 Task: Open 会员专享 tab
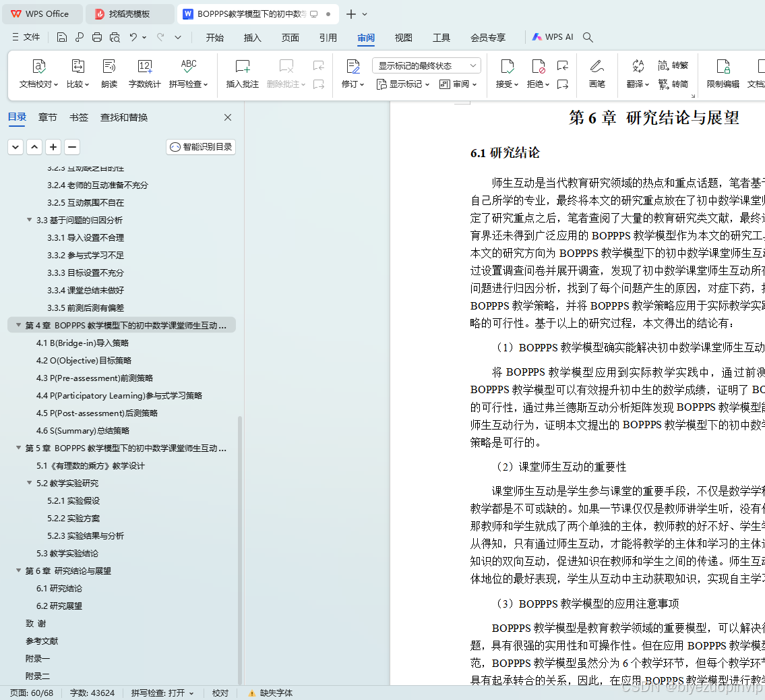[x=488, y=38]
